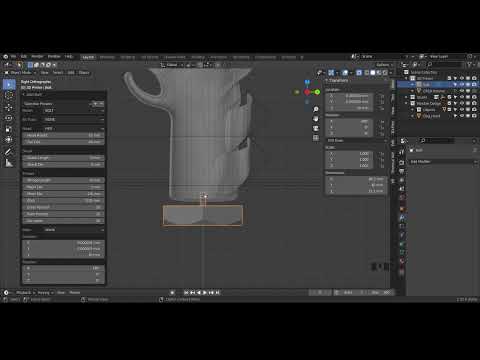Open the XYZ Euler rotation mode dropdown
Viewport: 480px width, 360px height.
coord(356,140)
